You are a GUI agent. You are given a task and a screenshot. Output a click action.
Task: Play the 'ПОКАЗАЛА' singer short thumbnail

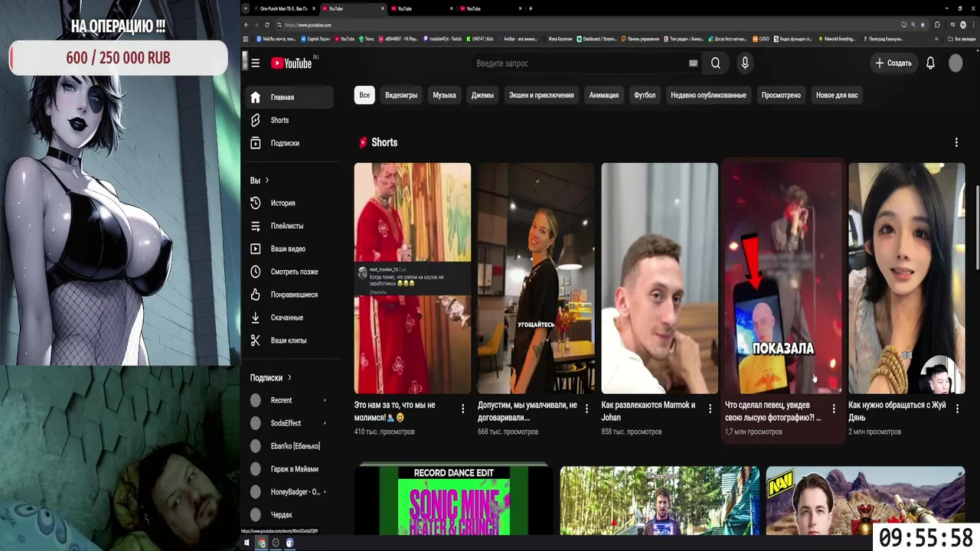click(783, 278)
